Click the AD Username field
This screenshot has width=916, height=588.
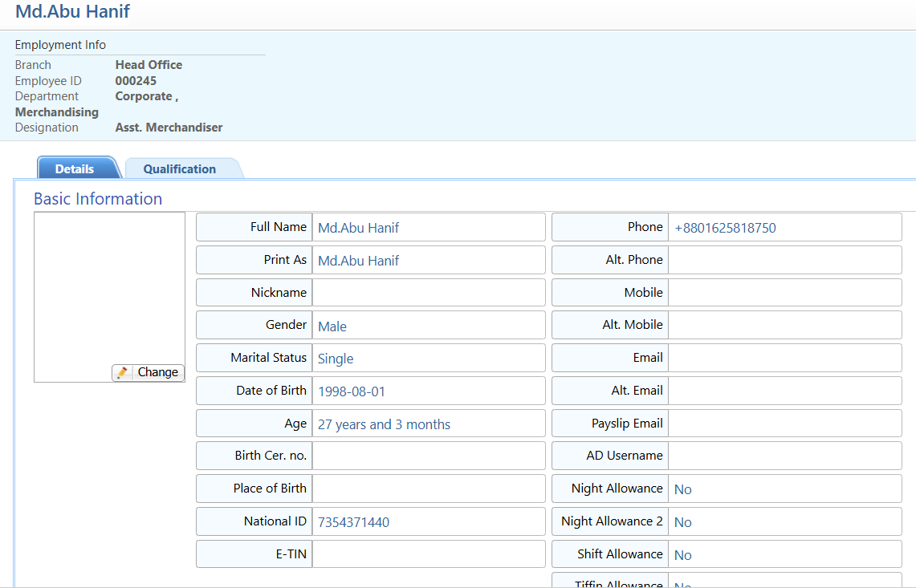tap(784, 456)
